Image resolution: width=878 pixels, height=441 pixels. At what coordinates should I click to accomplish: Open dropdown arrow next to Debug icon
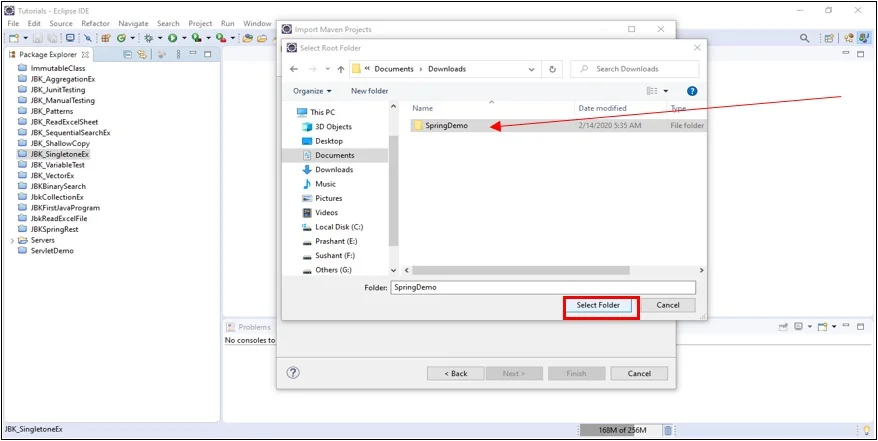(x=160, y=38)
